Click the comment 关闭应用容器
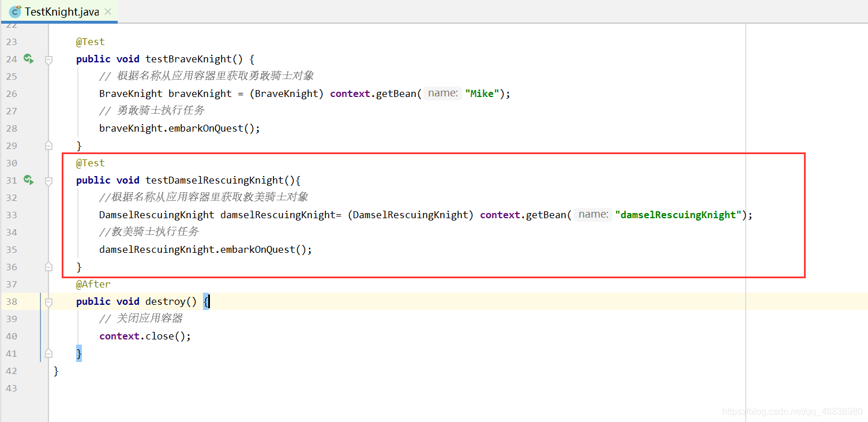868x422 pixels. [x=141, y=319]
